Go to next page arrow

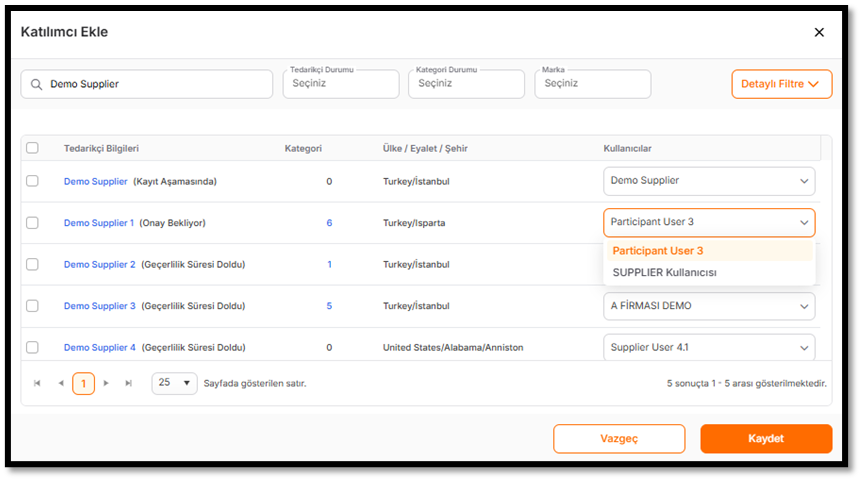tap(106, 383)
